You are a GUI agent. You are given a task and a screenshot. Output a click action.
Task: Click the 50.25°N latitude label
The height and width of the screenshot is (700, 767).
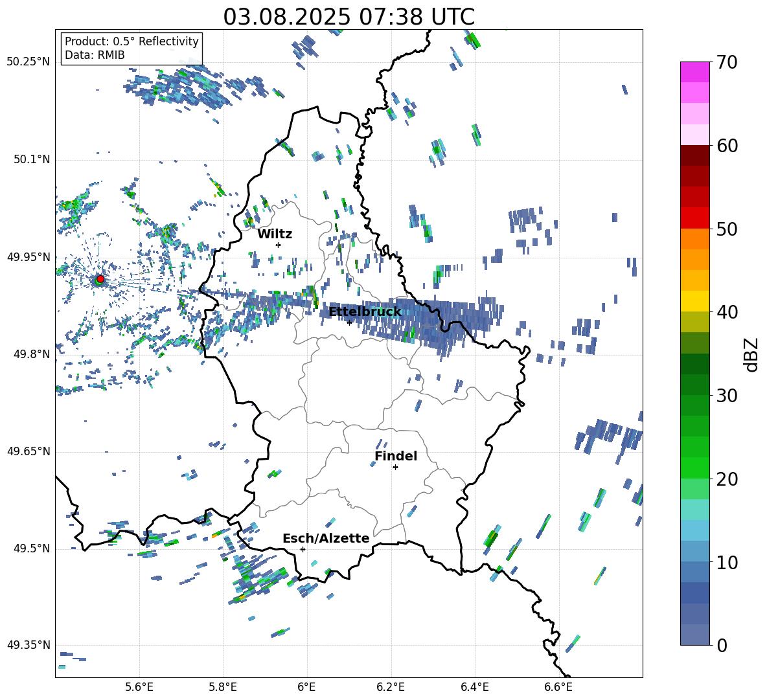pyautogui.click(x=29, y=62)
